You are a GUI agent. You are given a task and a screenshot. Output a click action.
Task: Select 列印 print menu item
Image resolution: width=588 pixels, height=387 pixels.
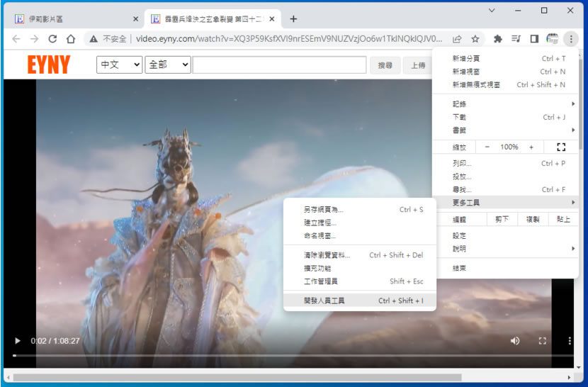504,163
